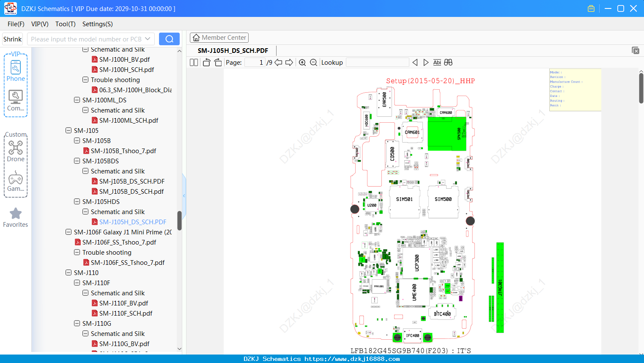Collapse the SM-J105 tree node

pyautogui.click(x=69, y=131)
